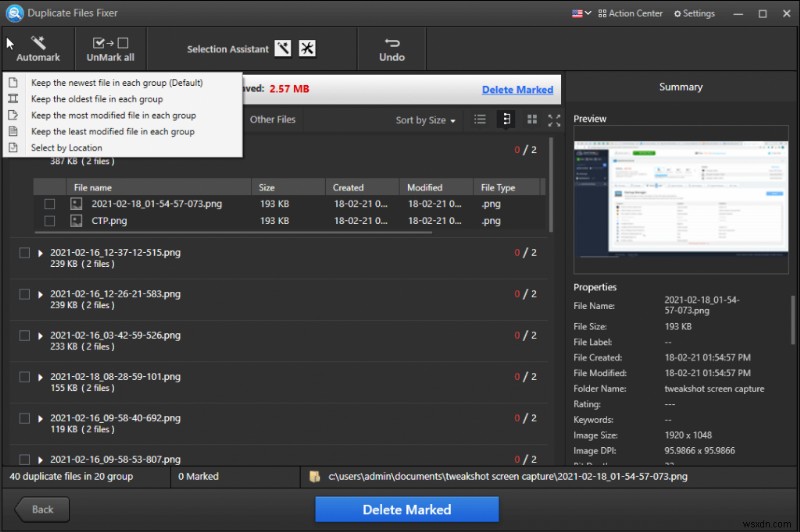Sort by the File Type column header
The width and height of the screenshot is (800, 532).
(506, 188)
